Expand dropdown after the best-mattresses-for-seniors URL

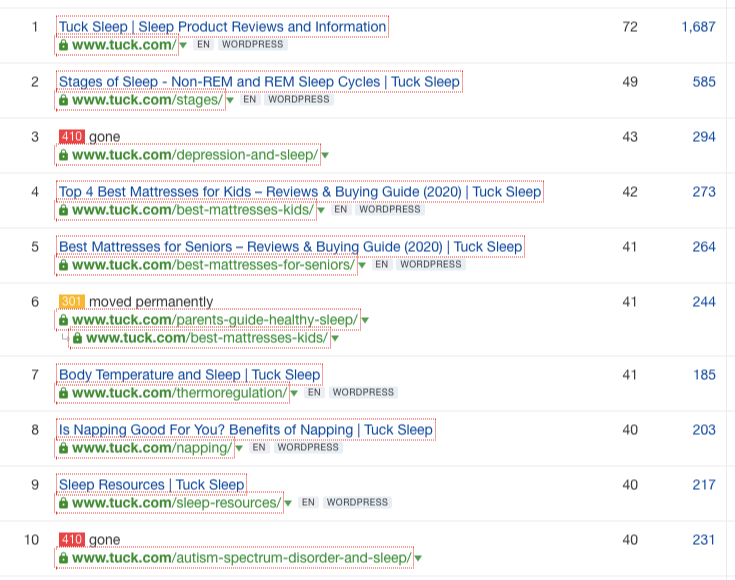pyautogui.click(x=362, y=265)
